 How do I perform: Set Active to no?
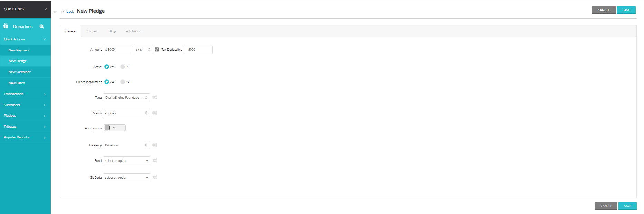pos(122,66)
